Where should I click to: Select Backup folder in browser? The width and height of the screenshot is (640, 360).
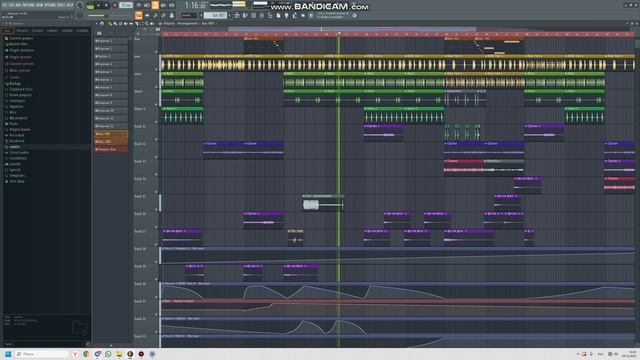click(x=14, y=83)
